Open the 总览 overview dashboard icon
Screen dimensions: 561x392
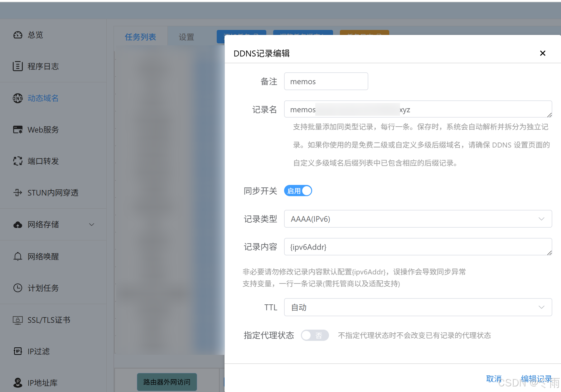pyautogui.click(x=18, y=35)
